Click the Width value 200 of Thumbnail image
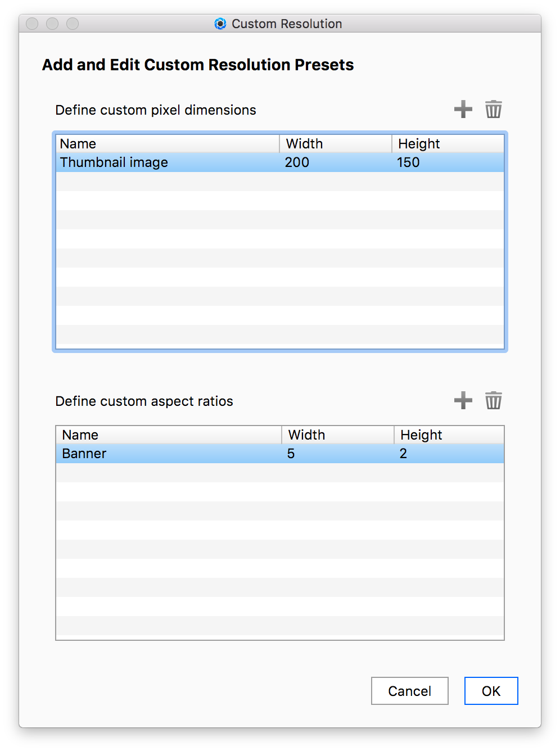 pos(295,162)
